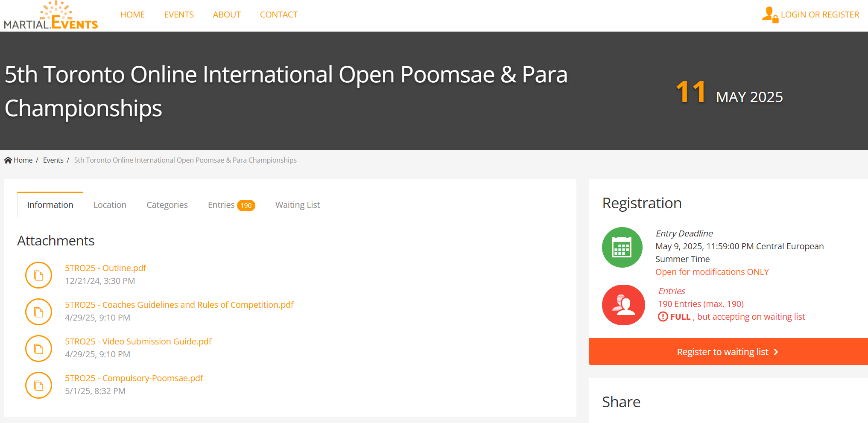868x423 pixels.
Task: Click the 12/21/24, 3:30 PM timestamp
Action: (100, 281)
